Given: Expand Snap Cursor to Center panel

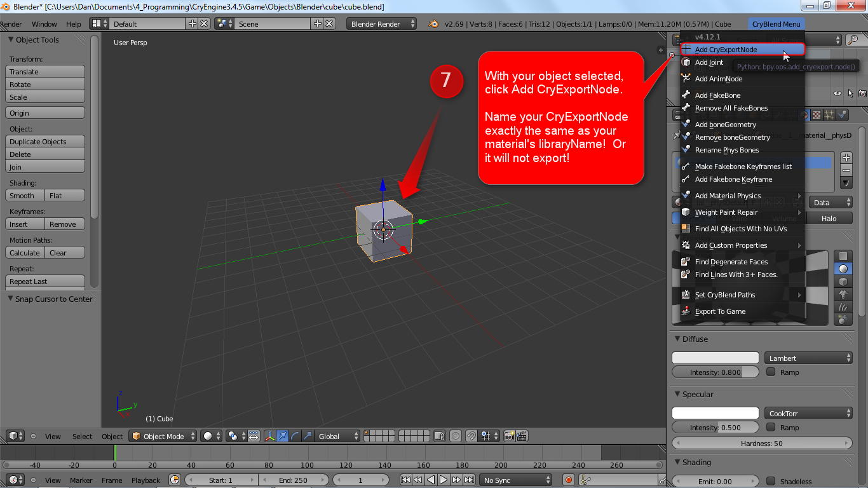Looking at the screenshot, I should tap(50, 299).
